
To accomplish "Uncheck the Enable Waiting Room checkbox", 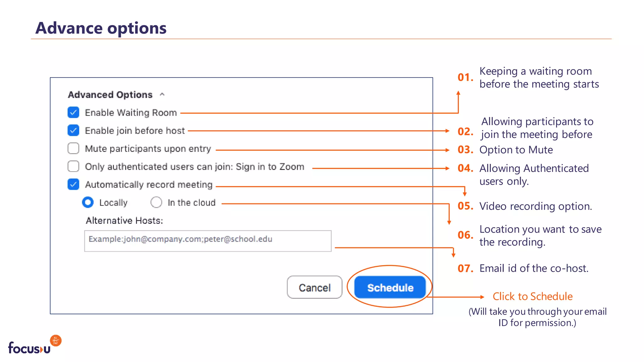I will (73, 112).
